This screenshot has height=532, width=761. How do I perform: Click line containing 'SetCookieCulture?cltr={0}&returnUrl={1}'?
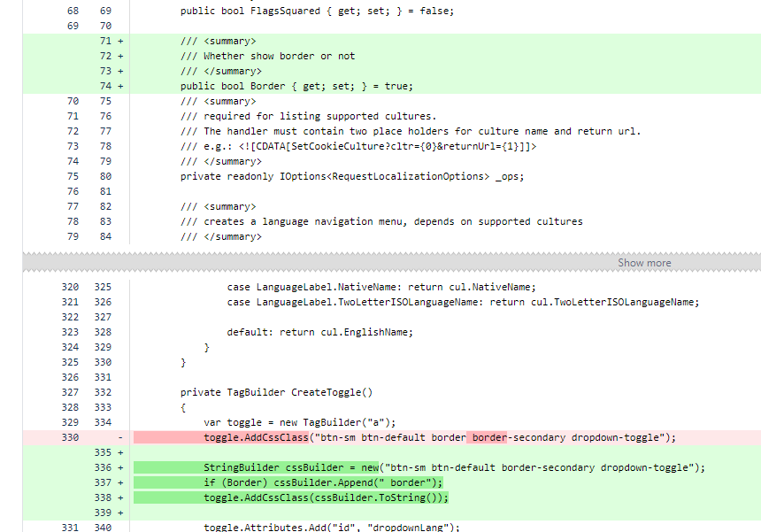coord(358,146)
